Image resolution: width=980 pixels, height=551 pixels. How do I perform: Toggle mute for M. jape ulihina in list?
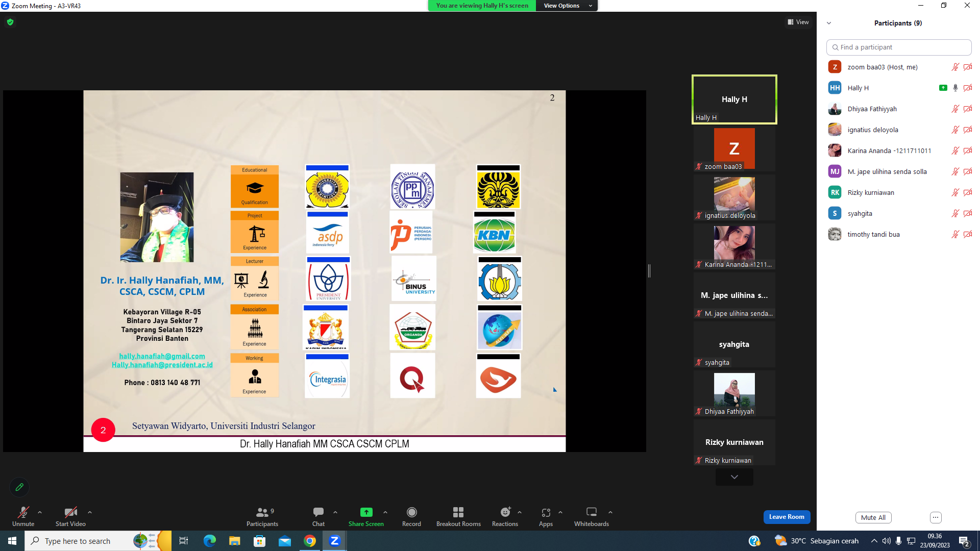coord(955,171)
